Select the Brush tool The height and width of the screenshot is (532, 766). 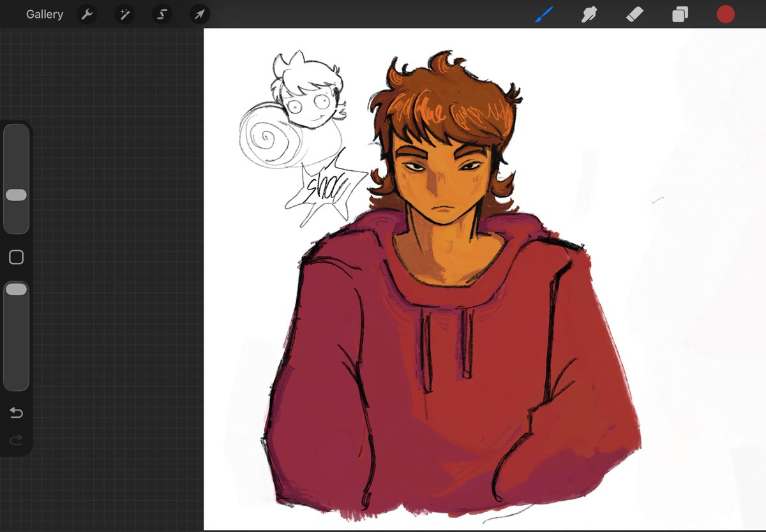coord(545,14)
